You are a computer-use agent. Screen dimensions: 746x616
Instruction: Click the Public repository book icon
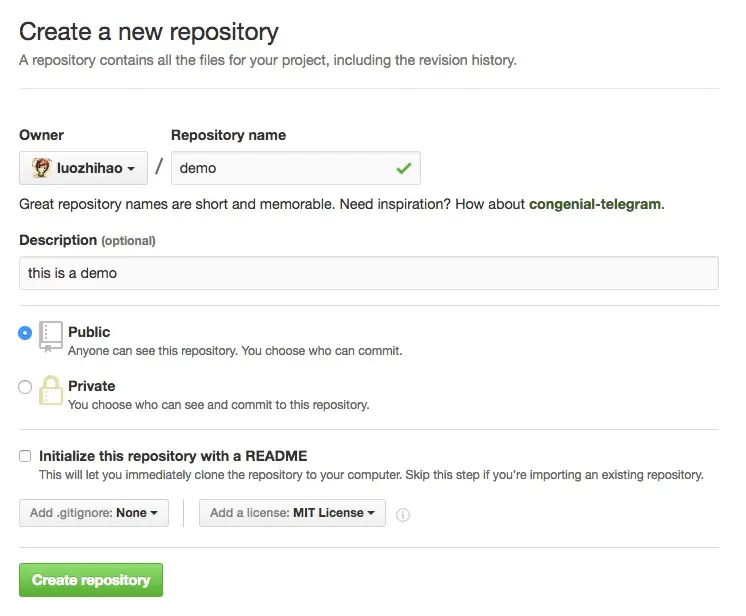pyautogui.click(x=50, y=336)
